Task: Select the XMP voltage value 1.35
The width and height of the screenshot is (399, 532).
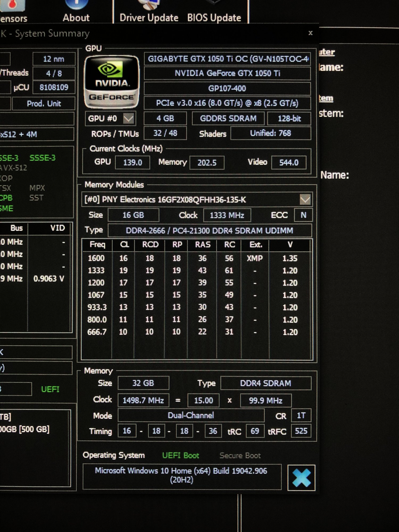Action: coord(290,258)
